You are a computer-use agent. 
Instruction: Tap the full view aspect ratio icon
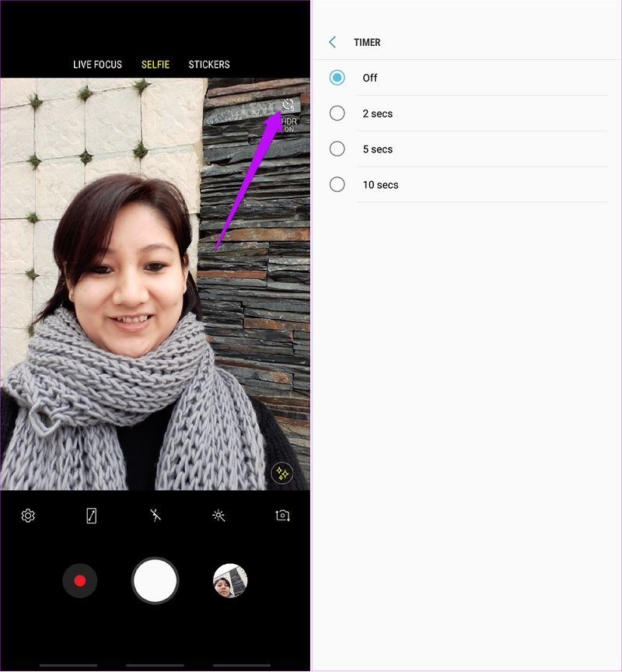pos(91,516)
